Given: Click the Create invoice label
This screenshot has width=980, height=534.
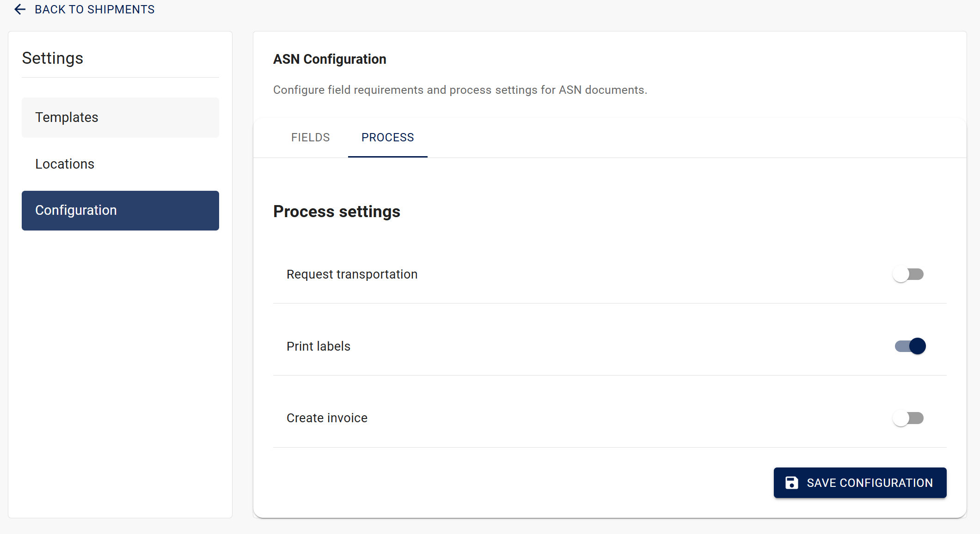Looking at the screenshot, I should click(x=327, y=418).
